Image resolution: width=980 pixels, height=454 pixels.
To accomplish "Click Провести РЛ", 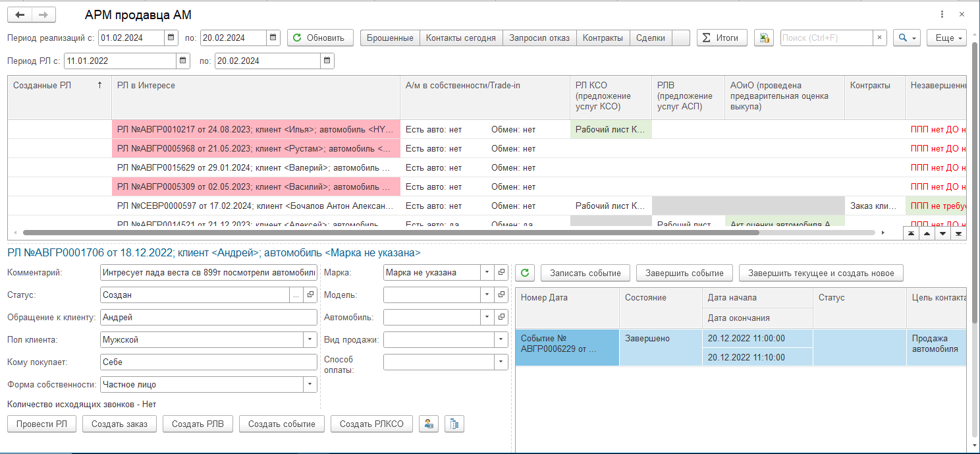I will click(x=41, y=424).
